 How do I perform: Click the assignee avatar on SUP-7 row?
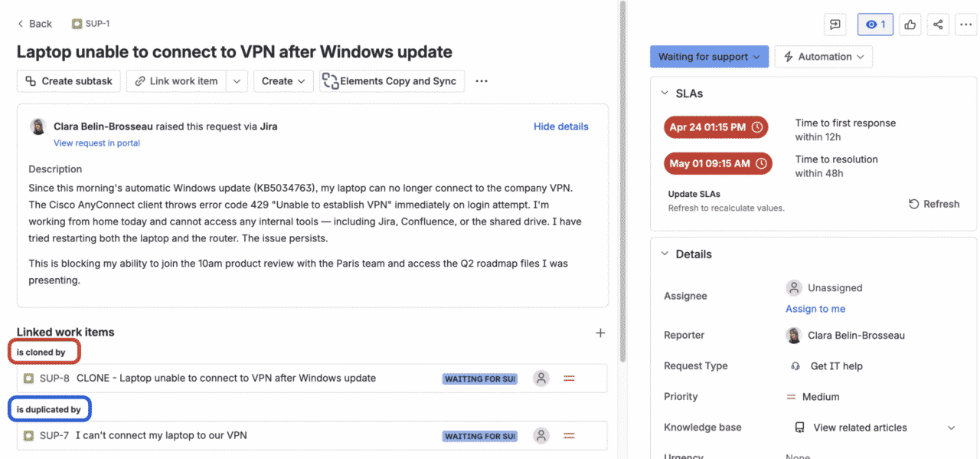[x=541, y=435]
